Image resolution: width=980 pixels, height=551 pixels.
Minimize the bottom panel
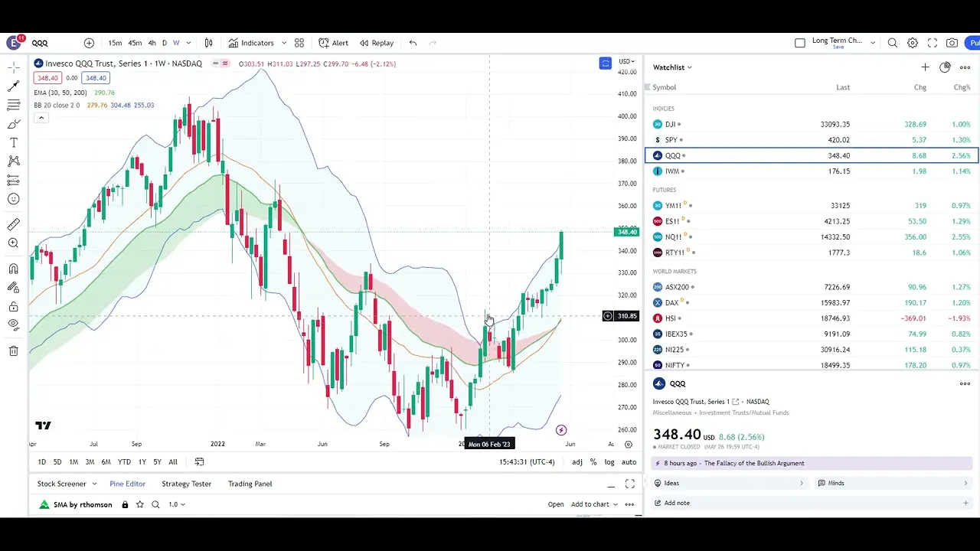click(x=611, y=484)
